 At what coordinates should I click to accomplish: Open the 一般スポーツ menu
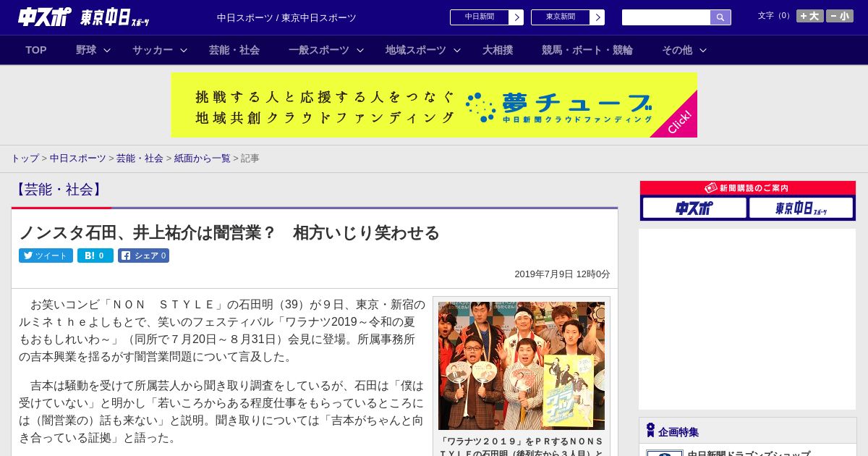[319, 50]
